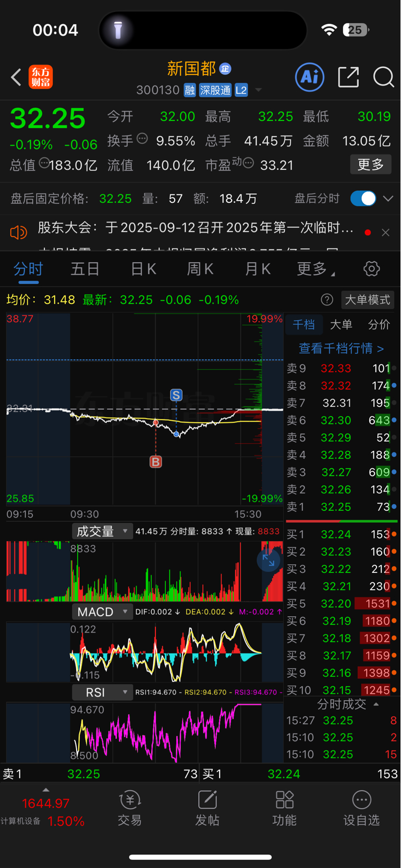Open the RSI indicator dropdown

102,692
